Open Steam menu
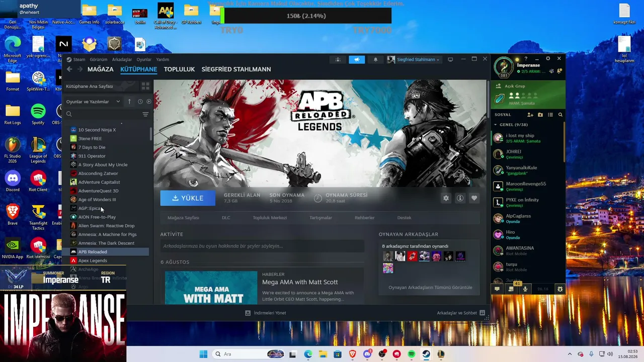Screen dimensions: 644x362 [79, 59]
